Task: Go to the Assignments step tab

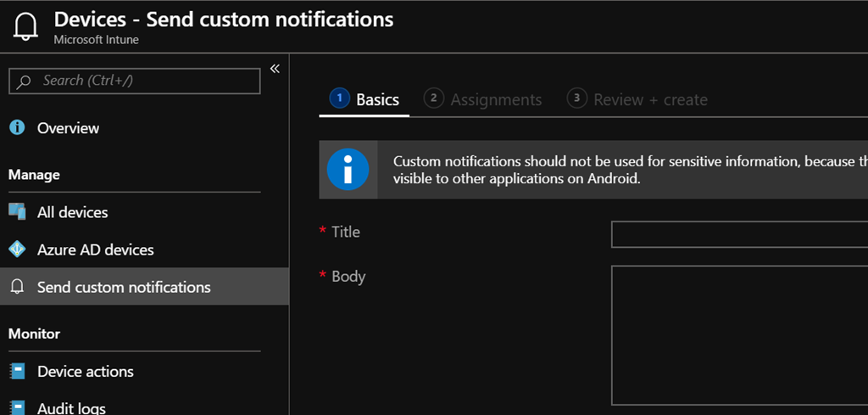Action: pyautogui.click(x=484, y=99)
